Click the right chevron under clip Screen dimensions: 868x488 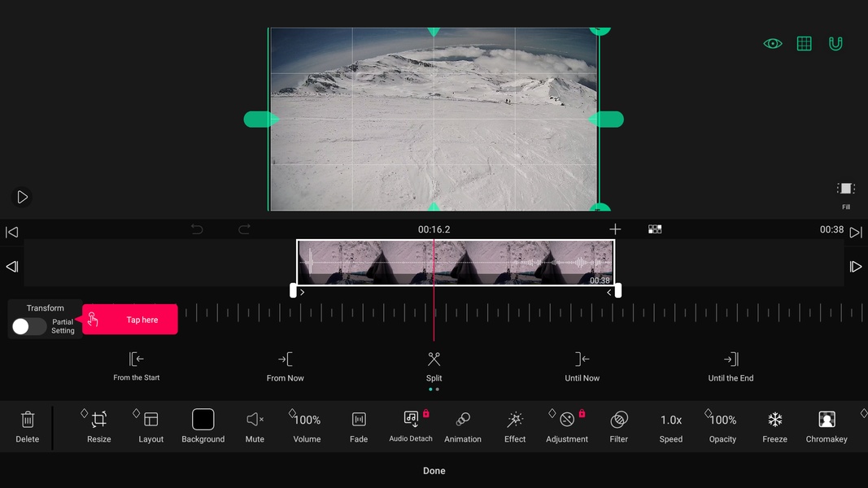coord(609,292)
